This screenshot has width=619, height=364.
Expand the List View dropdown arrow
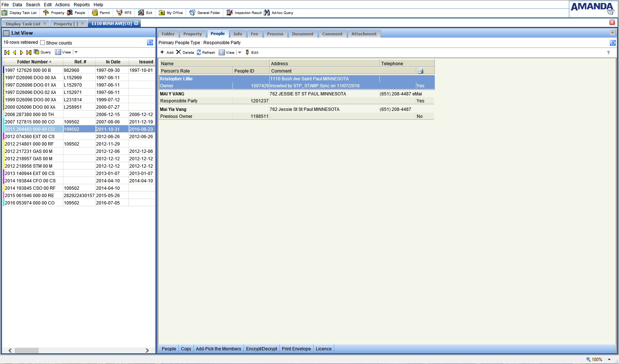click(x=76, y=52)
